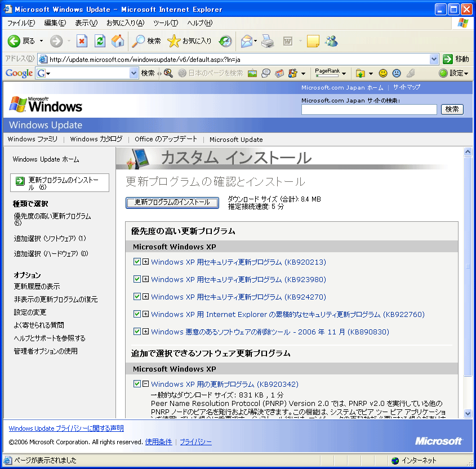Viewport: 476px width, 469px height.
Task: Click the green 移動 go arrow
Action: (x=447, y=59)
